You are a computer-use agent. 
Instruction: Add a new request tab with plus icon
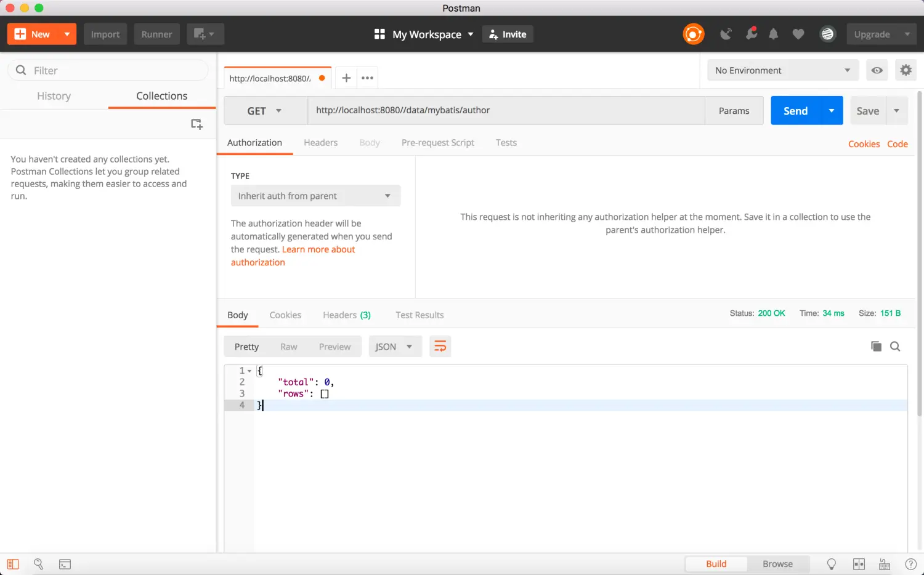coord(346,78)
